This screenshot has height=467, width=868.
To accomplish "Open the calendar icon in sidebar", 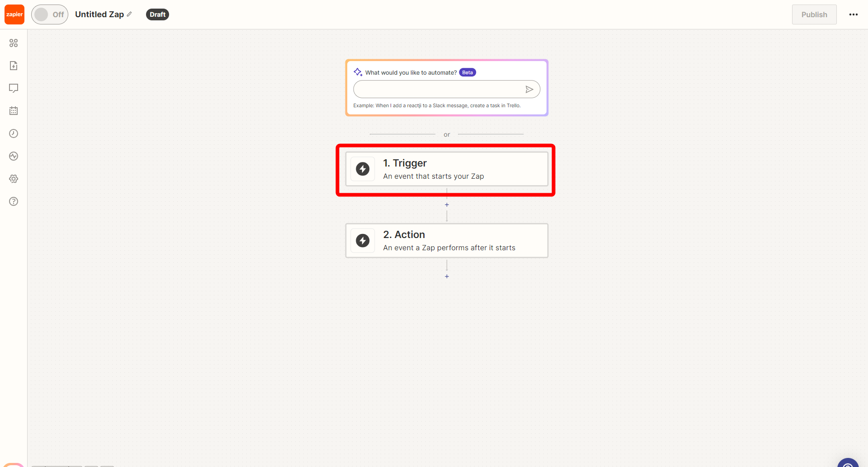I will pyautogui.click(x=14, y=111).
